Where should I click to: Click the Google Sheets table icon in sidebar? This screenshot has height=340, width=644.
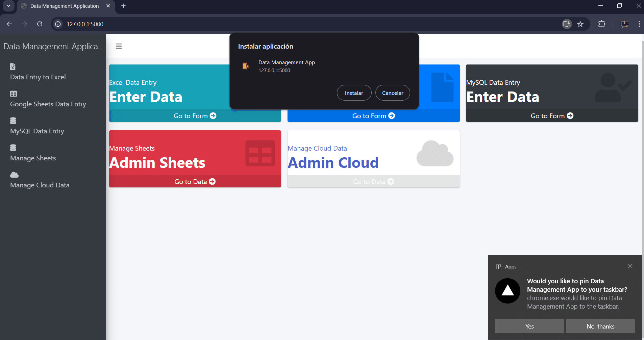(14, 94)
